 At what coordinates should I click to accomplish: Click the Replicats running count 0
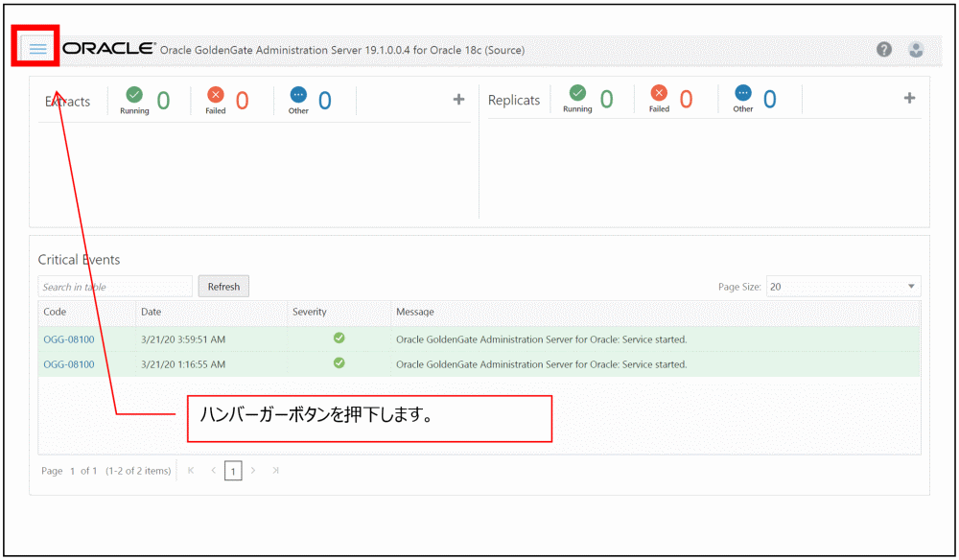pos(606,99)
